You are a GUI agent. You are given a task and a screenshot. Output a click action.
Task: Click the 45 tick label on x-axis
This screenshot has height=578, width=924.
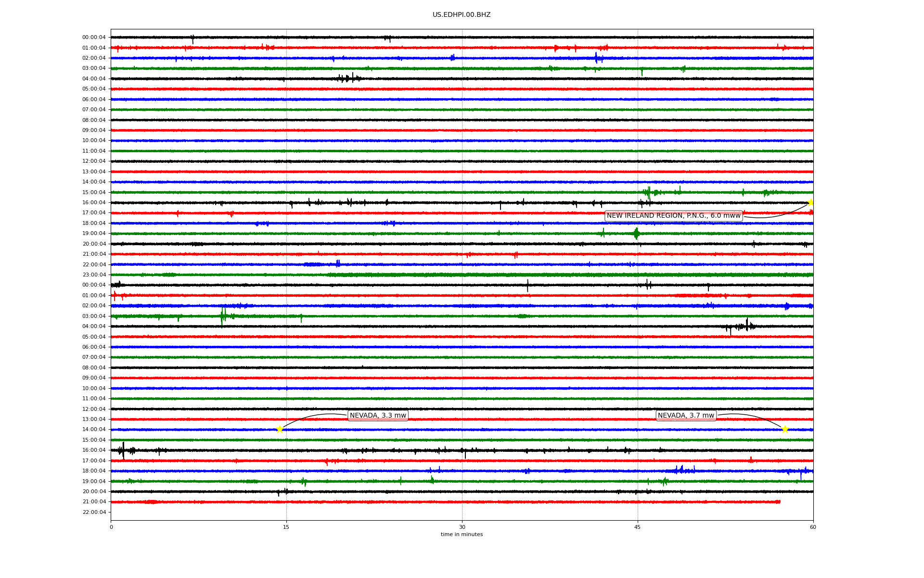pos(638,527)
